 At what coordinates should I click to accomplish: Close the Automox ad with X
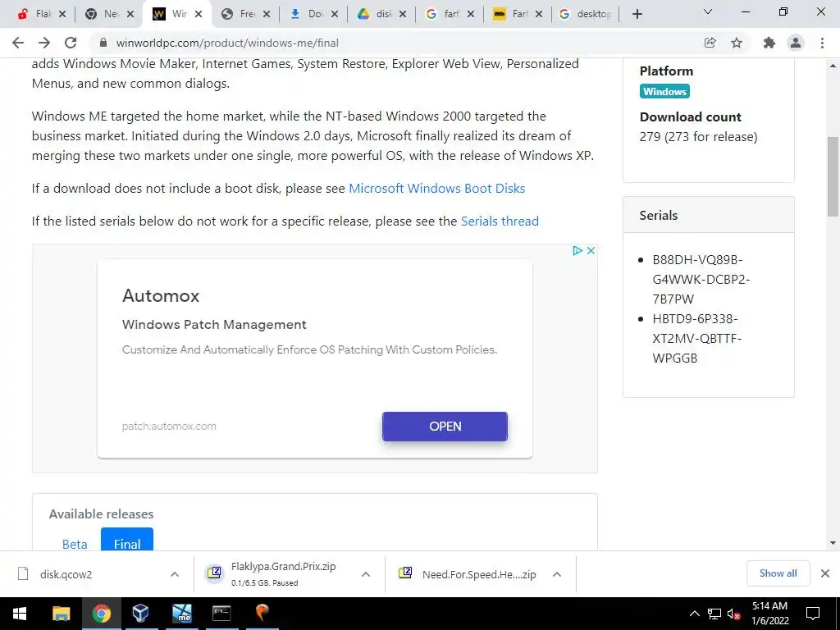(591, 250)
